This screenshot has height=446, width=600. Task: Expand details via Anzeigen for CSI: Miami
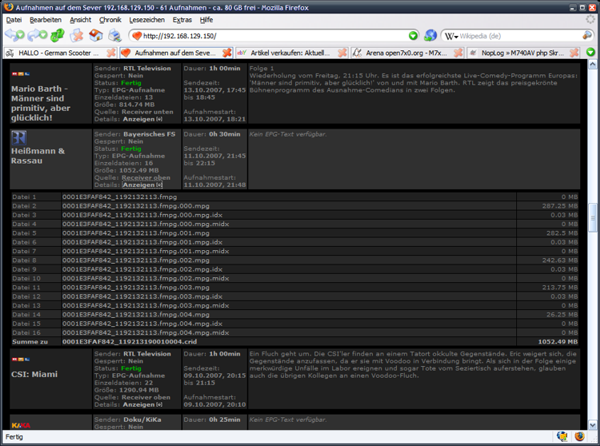click(142, 404)
